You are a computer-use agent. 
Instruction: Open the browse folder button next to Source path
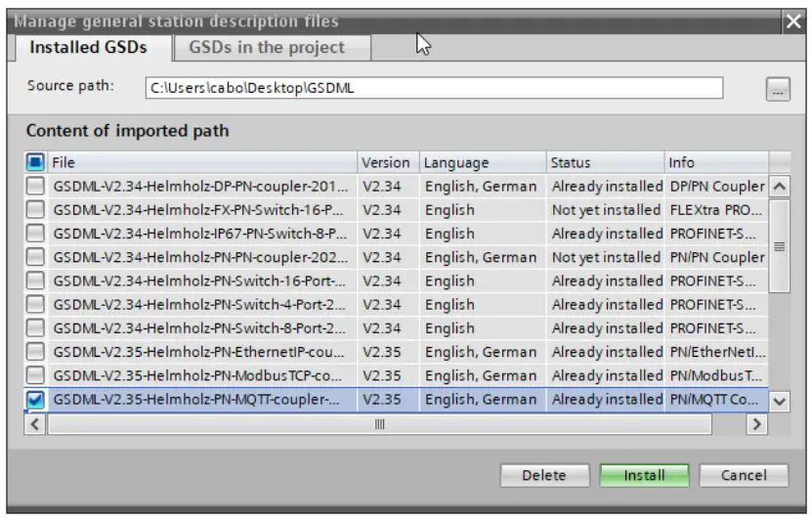click(x=778, y=90)
